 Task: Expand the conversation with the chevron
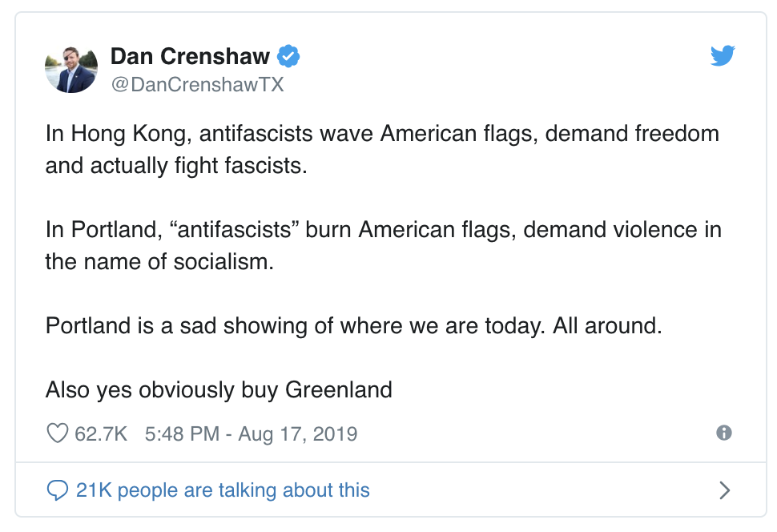(x=725, y=490)
